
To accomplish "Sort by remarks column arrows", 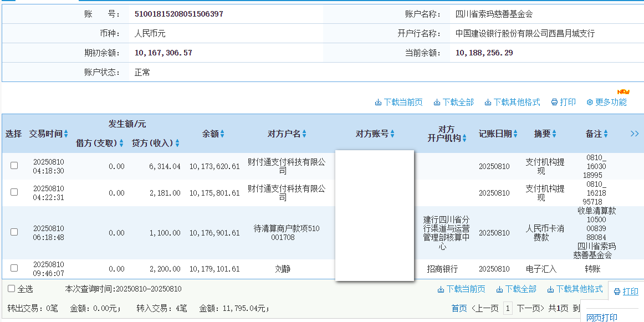I will click(606, 134).
